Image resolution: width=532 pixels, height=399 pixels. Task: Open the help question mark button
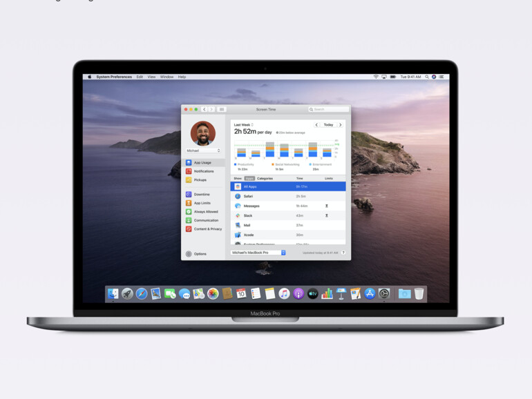343,253
